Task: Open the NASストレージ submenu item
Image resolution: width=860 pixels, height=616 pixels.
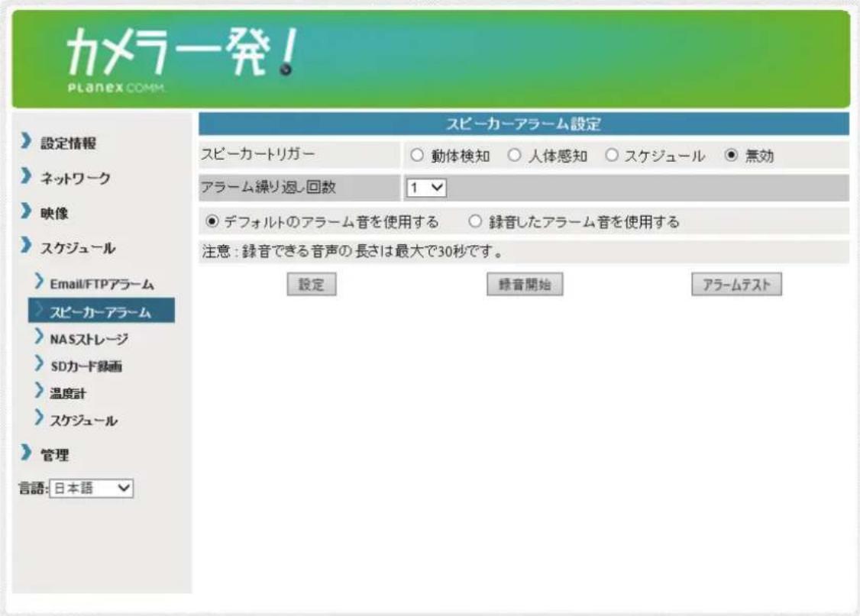Action: pos(89,339)
